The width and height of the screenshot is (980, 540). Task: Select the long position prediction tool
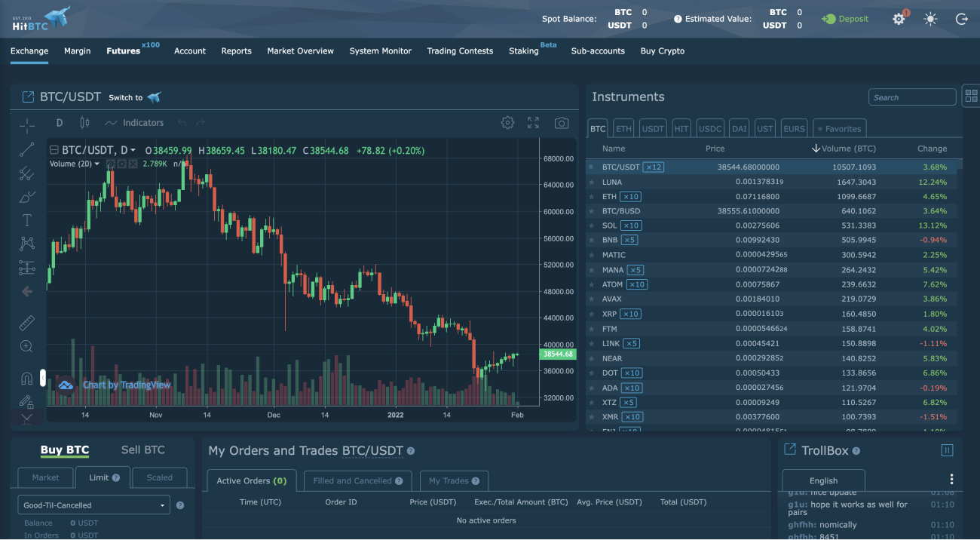tap(27, 267)
